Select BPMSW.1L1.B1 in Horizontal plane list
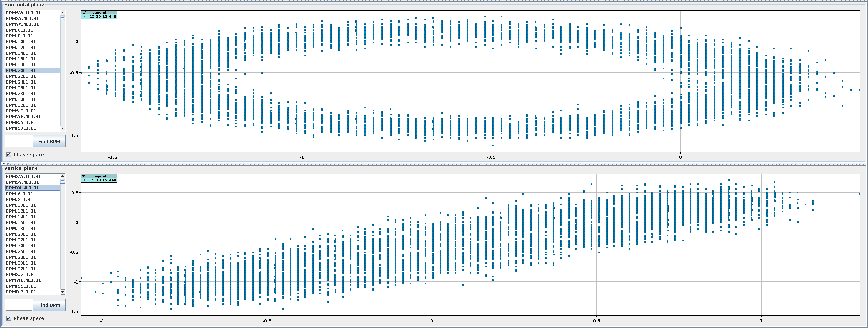Image resolution: width=868 pixels, height=328 pixels. [x=33, y=13]
